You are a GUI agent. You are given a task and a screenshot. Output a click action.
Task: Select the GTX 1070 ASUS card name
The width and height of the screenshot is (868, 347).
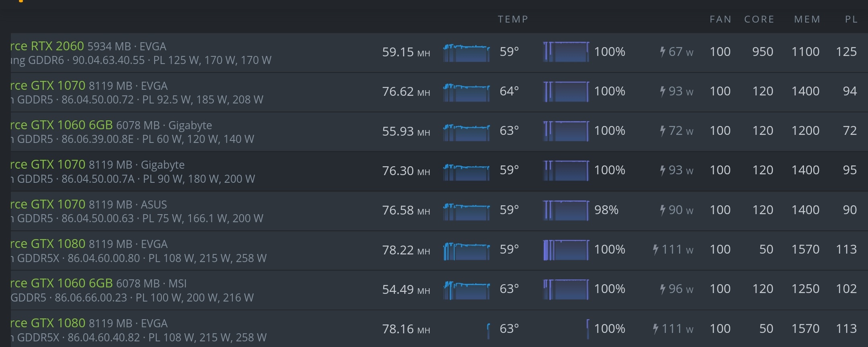tap(48, 204)
